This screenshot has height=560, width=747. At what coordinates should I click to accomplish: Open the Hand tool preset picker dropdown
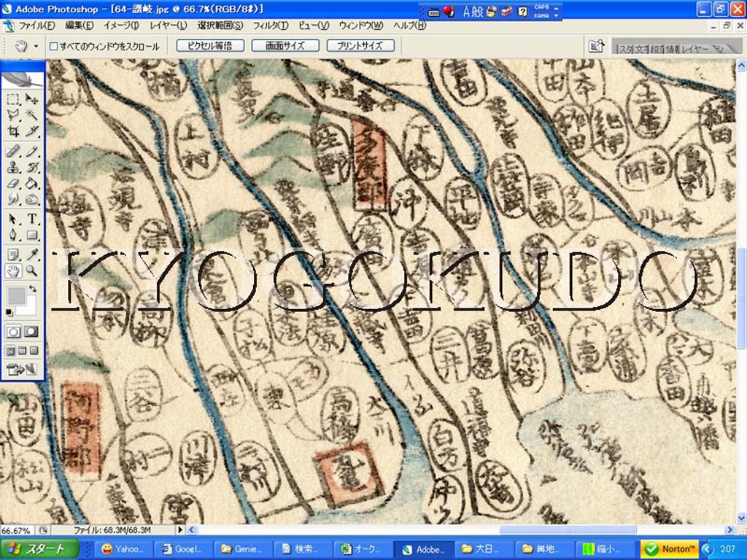pyautogui.click(x=36, y=46)
